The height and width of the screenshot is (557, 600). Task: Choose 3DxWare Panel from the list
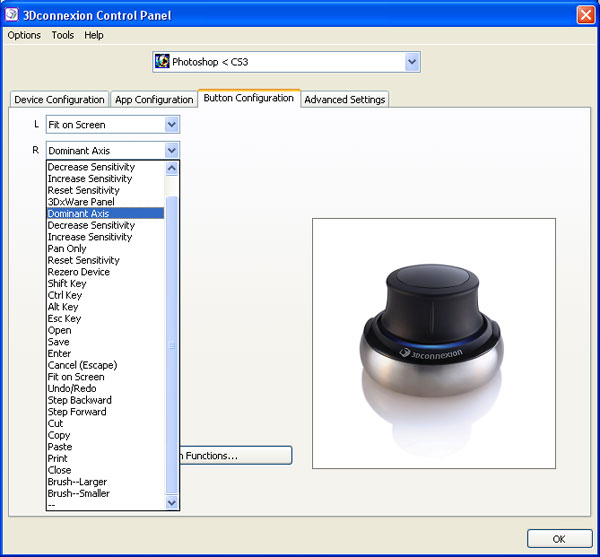[105, 202]
